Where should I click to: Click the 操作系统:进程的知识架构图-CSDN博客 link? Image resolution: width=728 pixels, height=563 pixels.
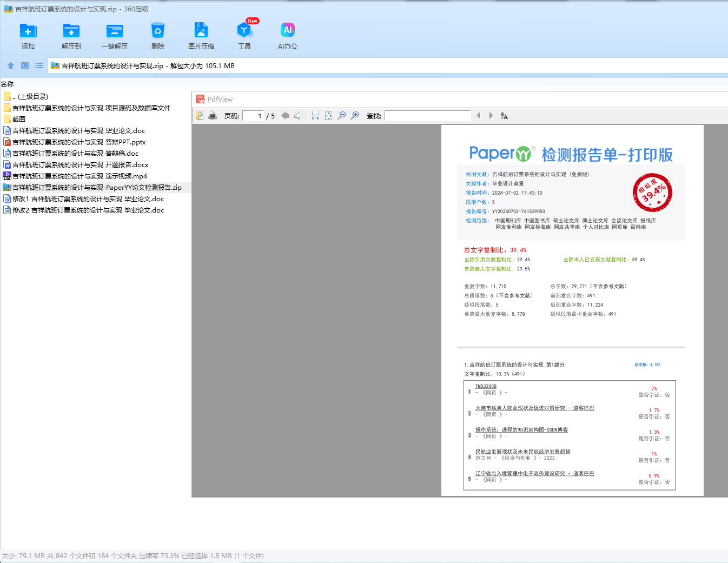click(521, 430)
